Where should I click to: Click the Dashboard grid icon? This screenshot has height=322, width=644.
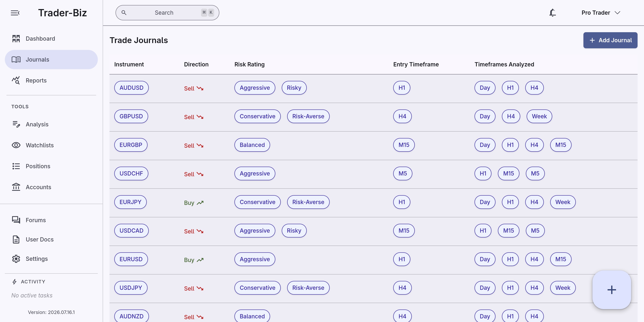pos(16,38)
